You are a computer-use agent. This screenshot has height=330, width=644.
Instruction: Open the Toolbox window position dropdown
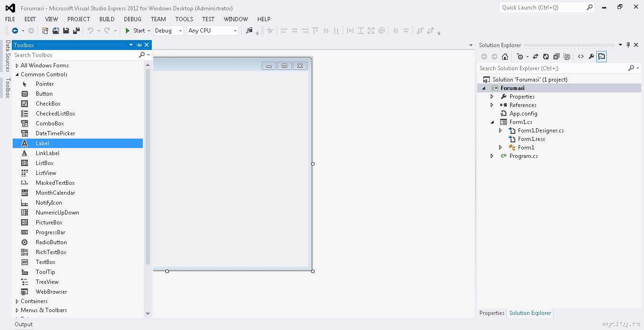[131, 45]
